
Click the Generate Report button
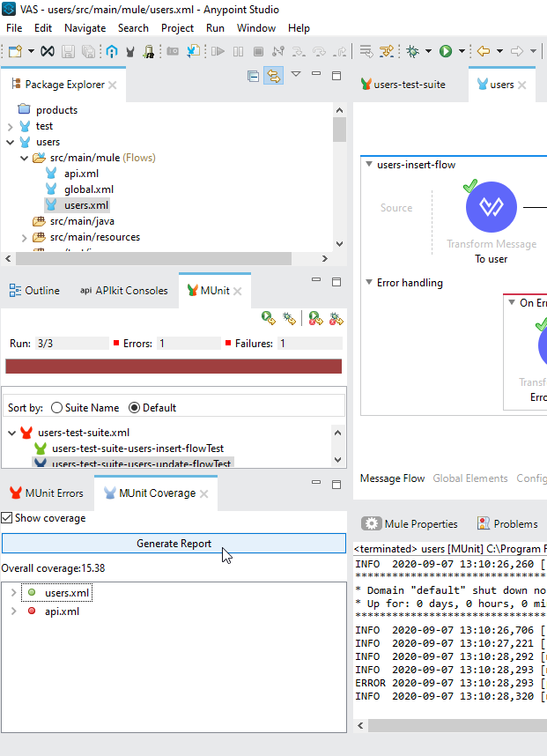174,544
